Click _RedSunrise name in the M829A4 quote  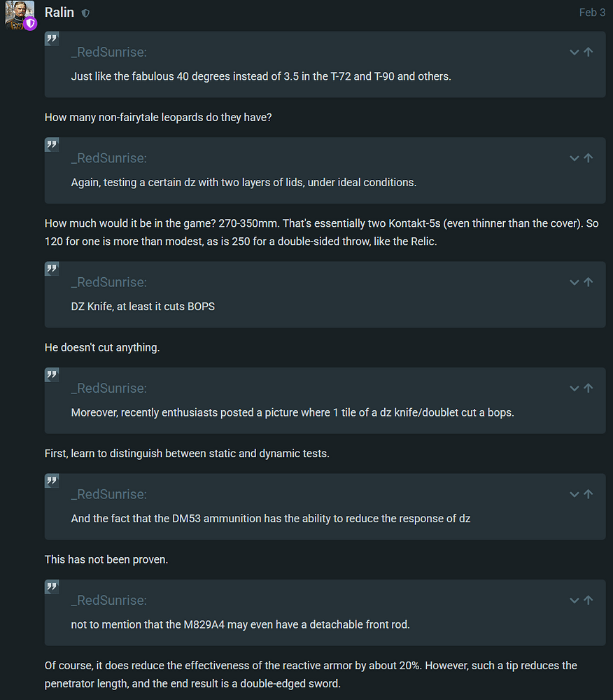(108, 601)
